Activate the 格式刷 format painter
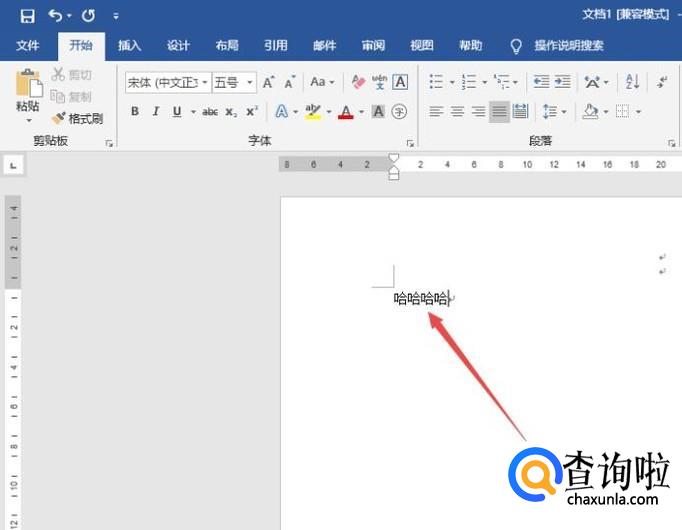The image size is (682, 530). click(77, 118)
